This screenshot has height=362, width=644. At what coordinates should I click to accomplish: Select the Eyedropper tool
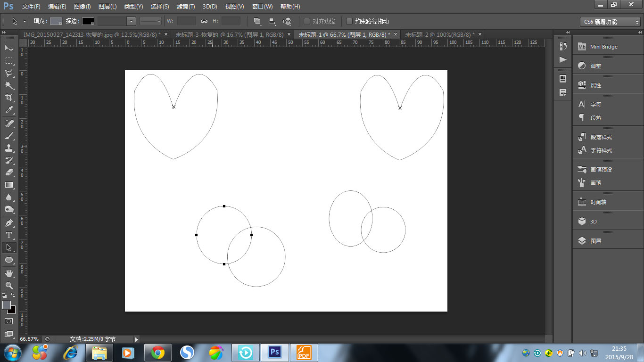point(9,110)
